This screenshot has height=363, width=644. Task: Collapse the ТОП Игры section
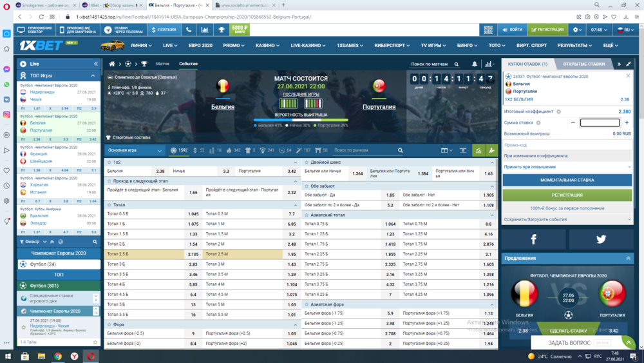point(93,75)
